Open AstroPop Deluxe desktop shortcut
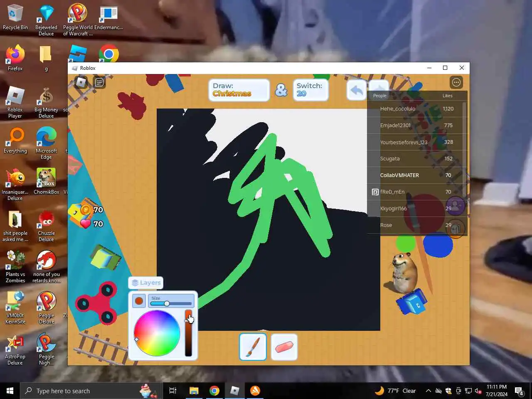 15,349
